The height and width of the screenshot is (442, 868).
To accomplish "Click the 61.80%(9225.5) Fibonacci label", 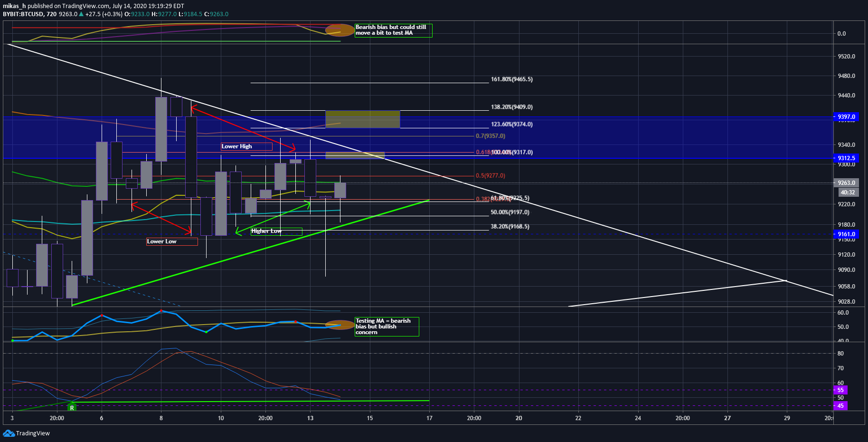I will (x=510, y=198).
